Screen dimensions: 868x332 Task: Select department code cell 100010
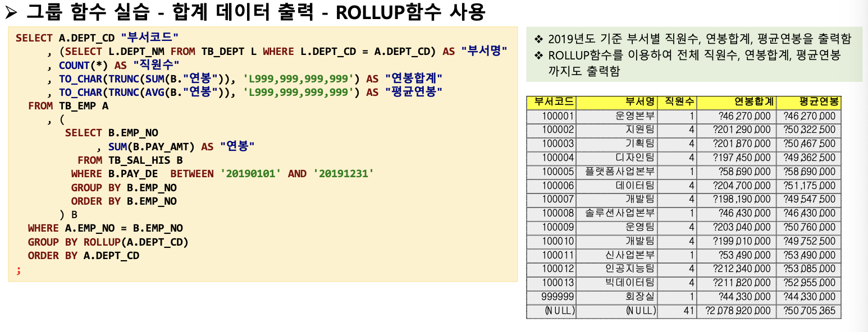551,241
